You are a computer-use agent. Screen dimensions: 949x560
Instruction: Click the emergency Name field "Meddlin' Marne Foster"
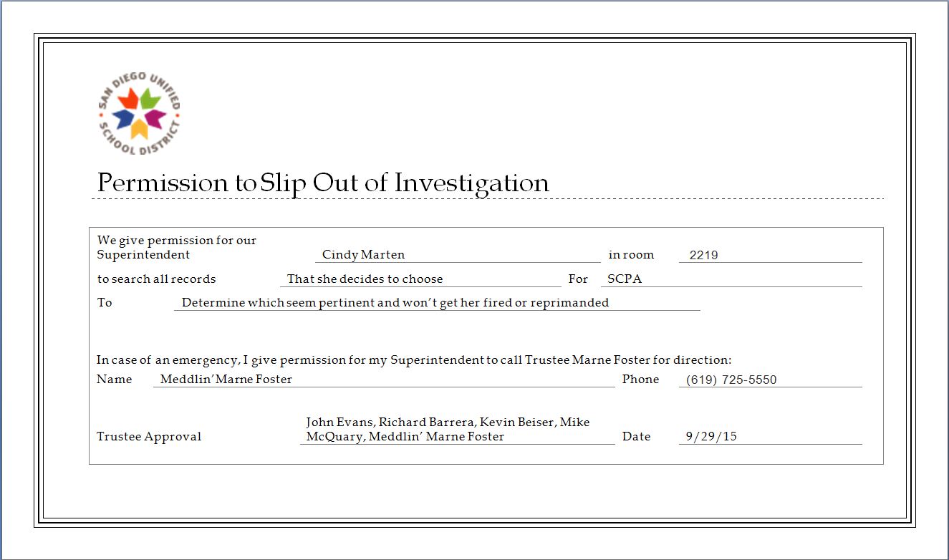click(x=383, y=380)
